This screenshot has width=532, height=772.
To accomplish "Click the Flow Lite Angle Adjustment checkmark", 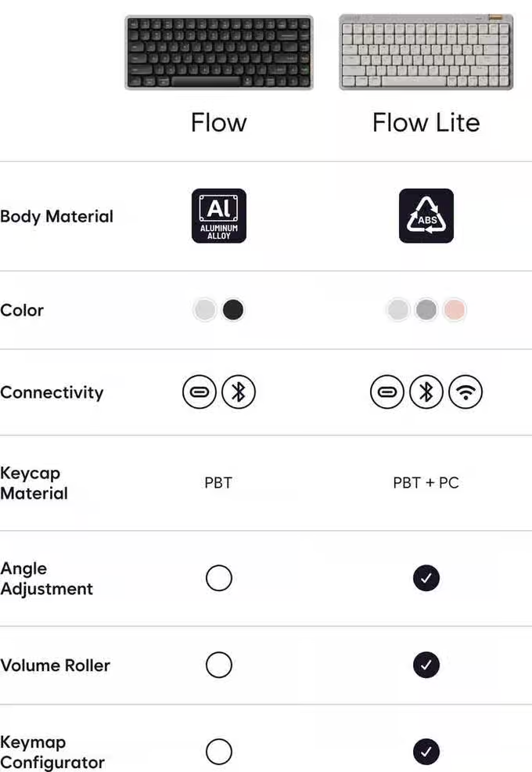I will click(x=426, y=579).
